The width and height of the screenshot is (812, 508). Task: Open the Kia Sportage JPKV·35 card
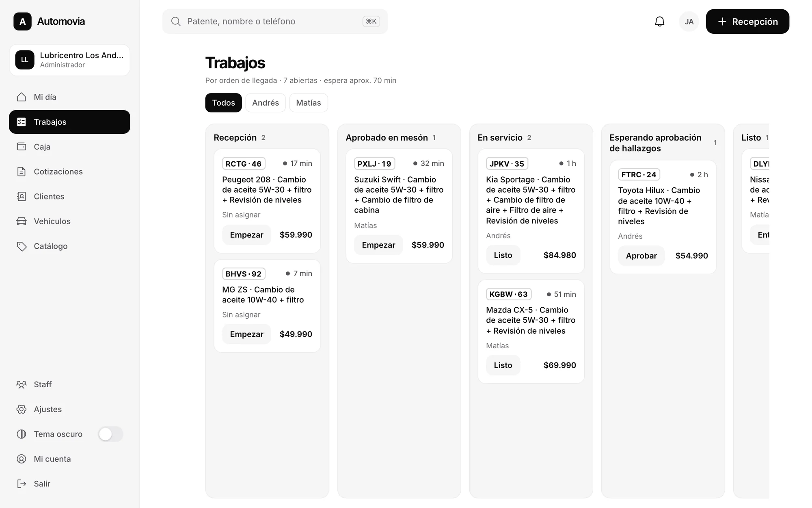click(x=531, y=211)
